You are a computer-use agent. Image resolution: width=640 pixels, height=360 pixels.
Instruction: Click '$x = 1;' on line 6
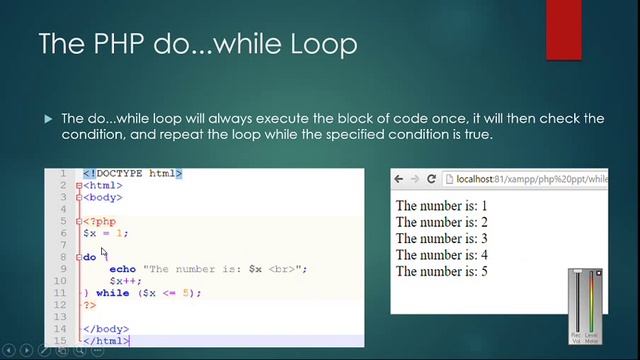106,233
